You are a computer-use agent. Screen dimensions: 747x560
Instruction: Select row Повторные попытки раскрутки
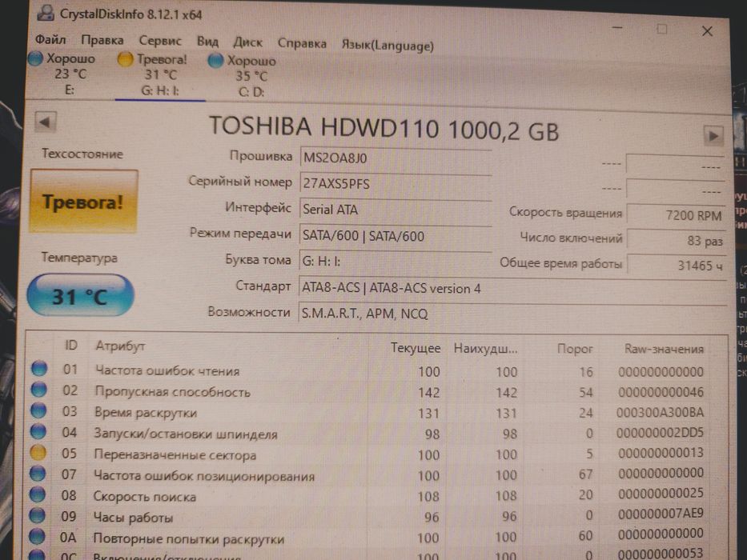click(x=367, y=537)
